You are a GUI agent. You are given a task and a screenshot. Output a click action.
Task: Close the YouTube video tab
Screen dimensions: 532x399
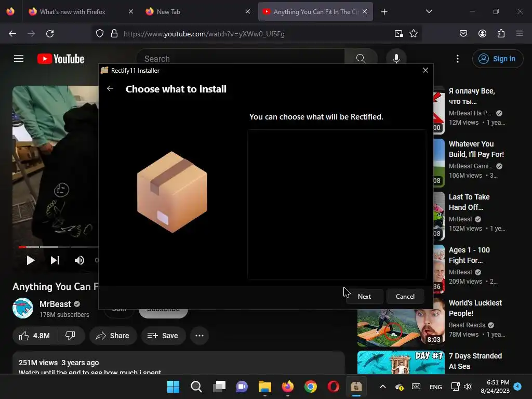pos(365,12)
